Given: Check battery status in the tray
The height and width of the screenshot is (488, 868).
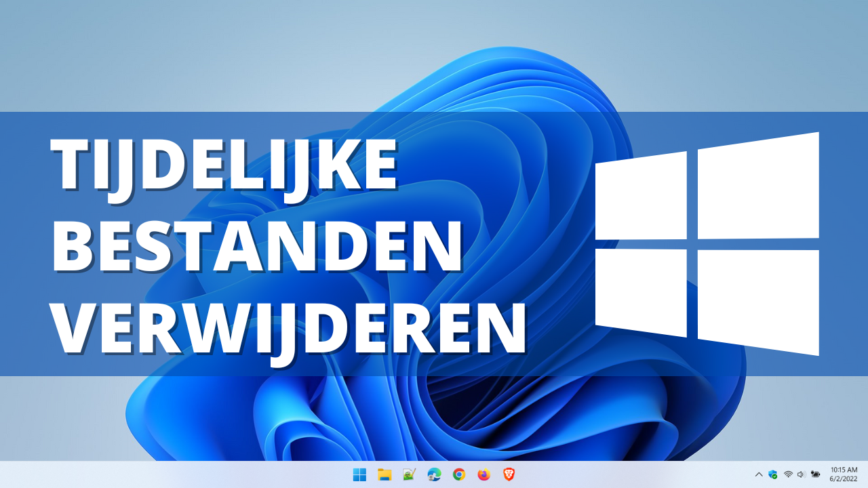Looking at the screenshot, I should point(814,474).
